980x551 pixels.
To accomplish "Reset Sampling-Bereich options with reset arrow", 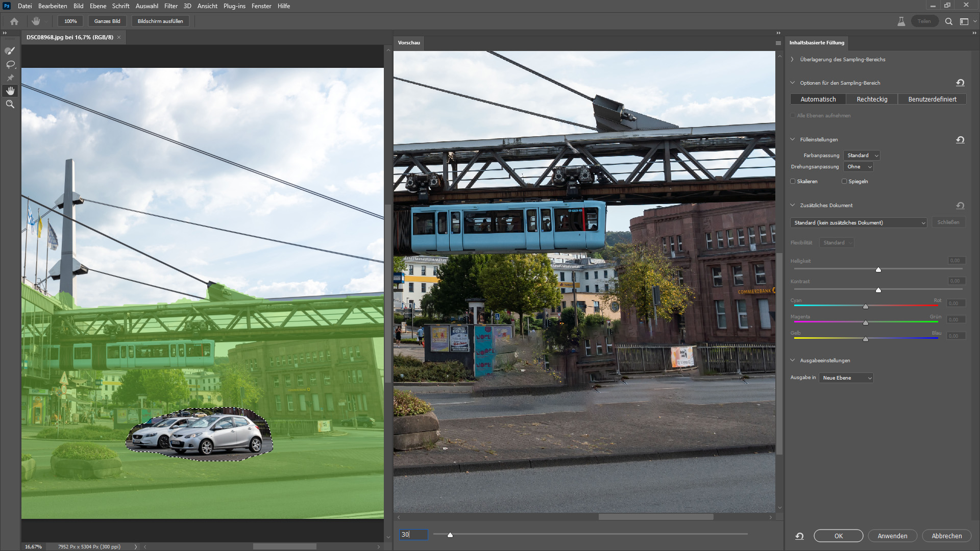I will point(960,83).
